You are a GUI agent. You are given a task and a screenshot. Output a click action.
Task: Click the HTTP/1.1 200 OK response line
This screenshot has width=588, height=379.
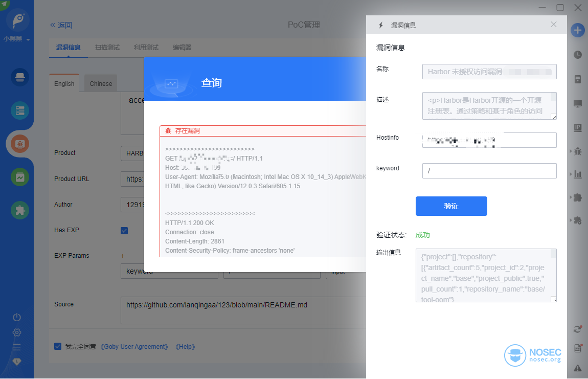pyautogui.click(x=190, y=223)
